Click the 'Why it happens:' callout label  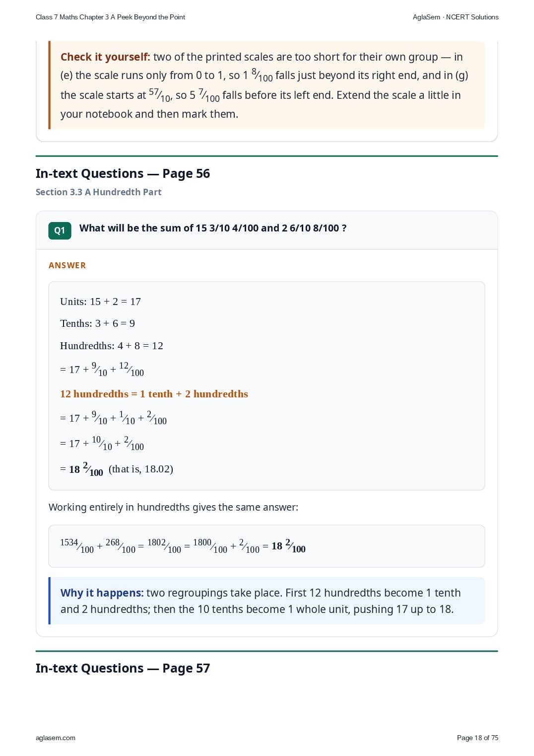pos(102,593)
